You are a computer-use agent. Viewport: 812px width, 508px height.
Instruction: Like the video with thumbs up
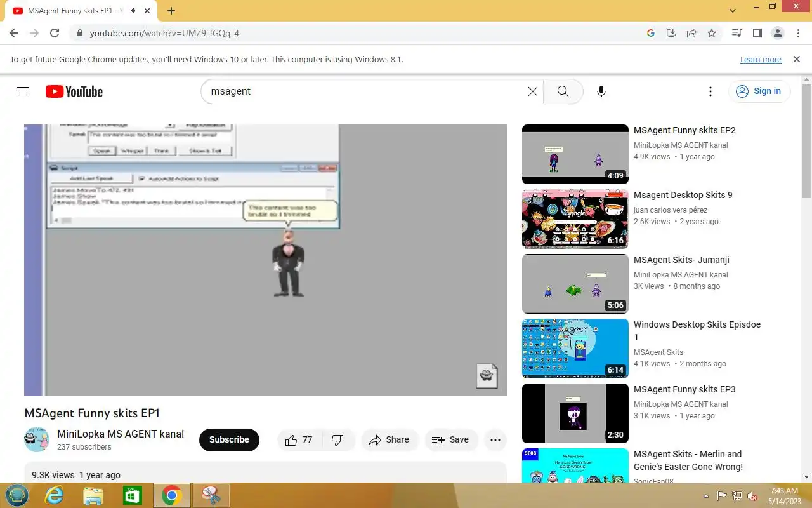[x=299, y=439]
